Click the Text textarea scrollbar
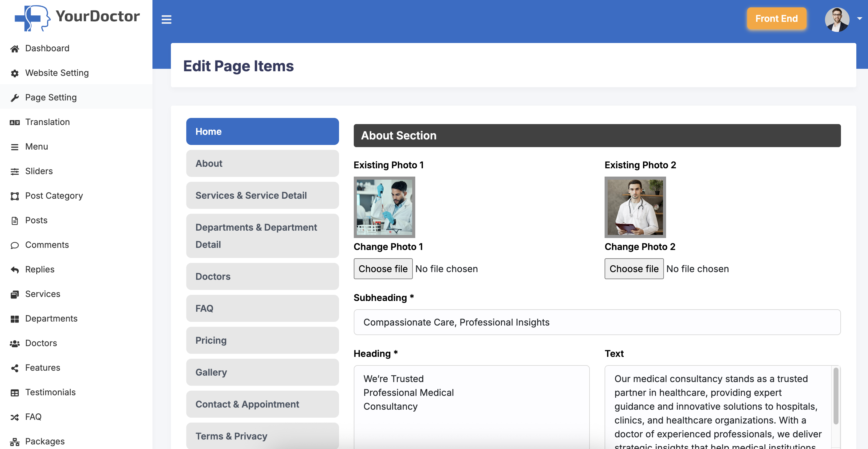This screenshot has width=868, height=449. click(836, 396)
